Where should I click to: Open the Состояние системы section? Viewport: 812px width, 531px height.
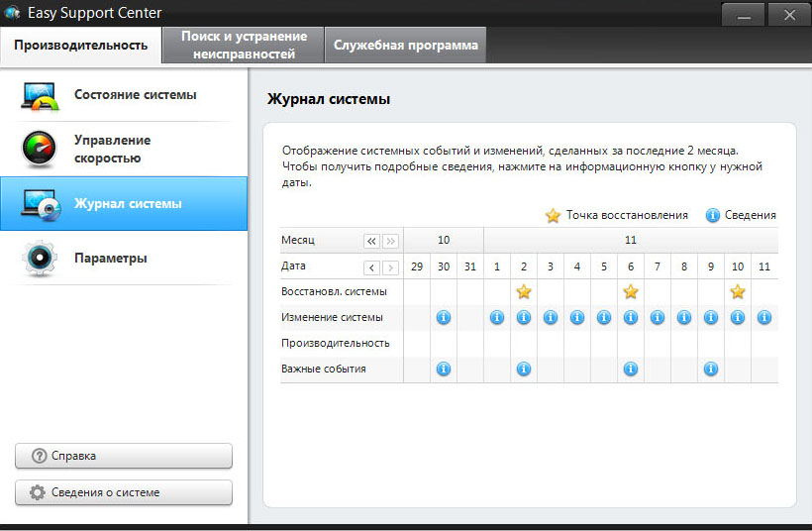(x=124, y=95)
